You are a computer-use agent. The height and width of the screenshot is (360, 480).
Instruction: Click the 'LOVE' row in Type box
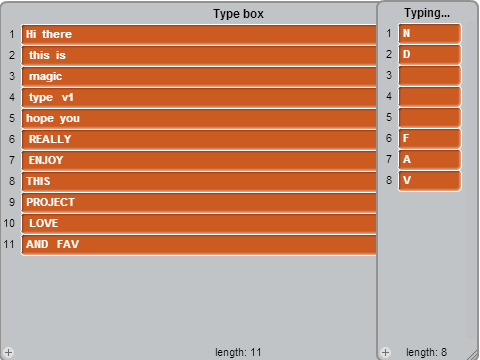point(199,223)
